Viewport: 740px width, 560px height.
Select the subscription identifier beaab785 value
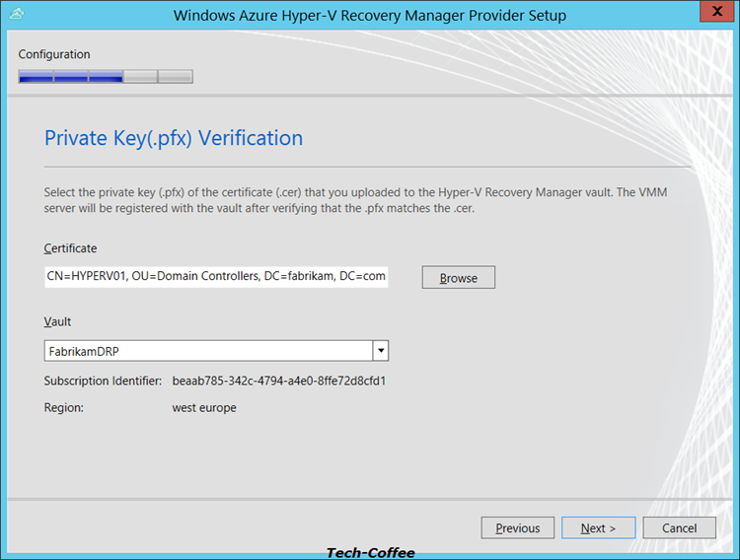(279, 381)
